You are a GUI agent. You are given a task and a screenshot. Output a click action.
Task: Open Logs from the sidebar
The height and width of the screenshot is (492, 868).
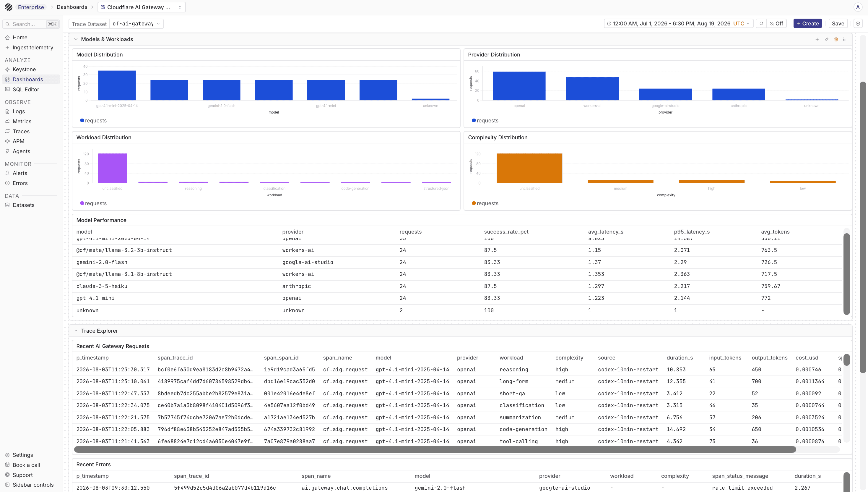tap(31, 111)
